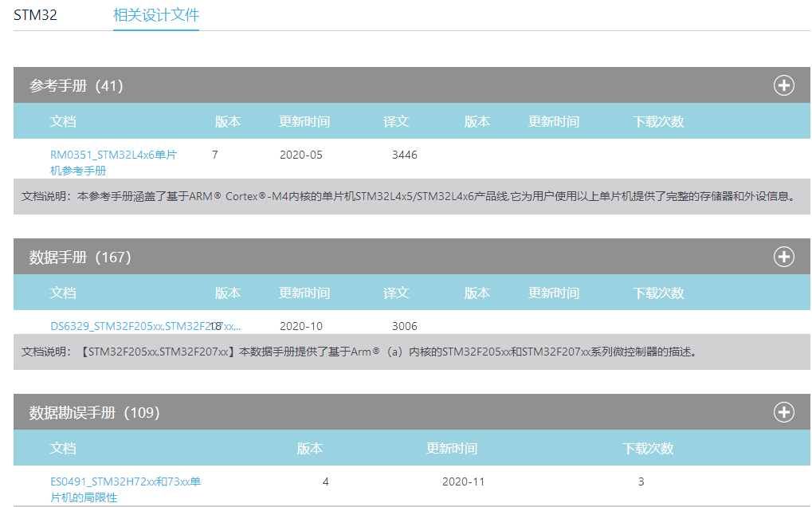Click the RM0351 文档说明 description text
812x507 pixels.
coord(409,196)
